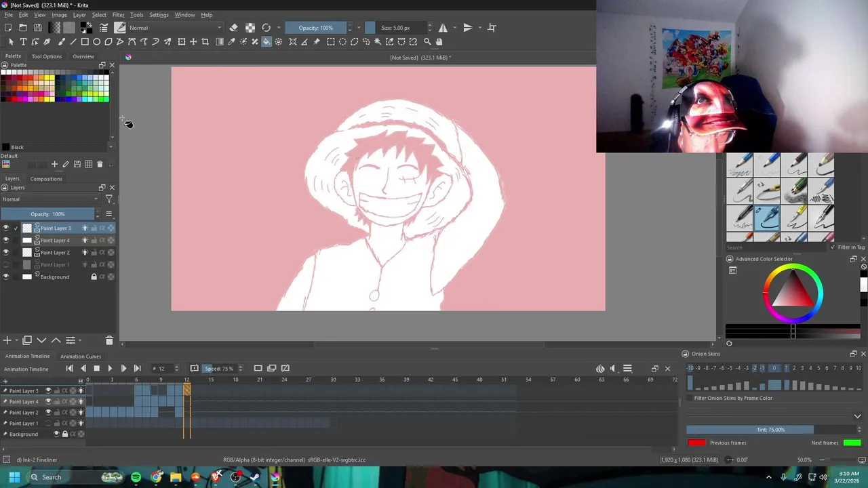
Task: Select the Line tool
Action: click(x=73, y=42)
